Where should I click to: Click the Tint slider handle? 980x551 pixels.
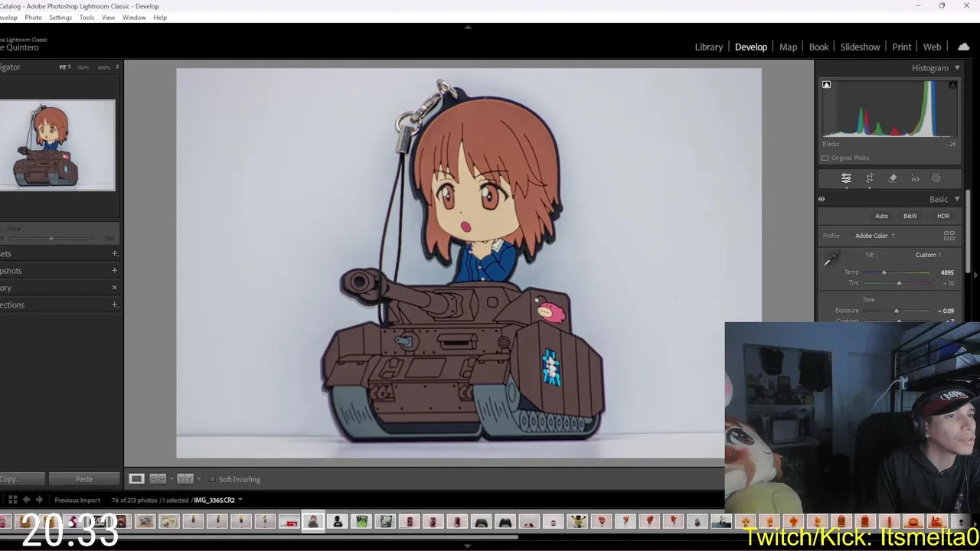click(x=899, y=283)
